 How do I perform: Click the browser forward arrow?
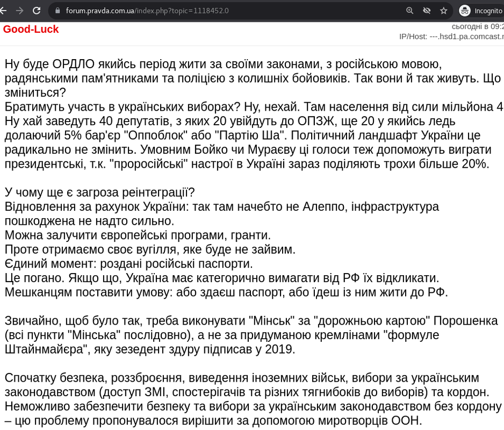point(19,11)
